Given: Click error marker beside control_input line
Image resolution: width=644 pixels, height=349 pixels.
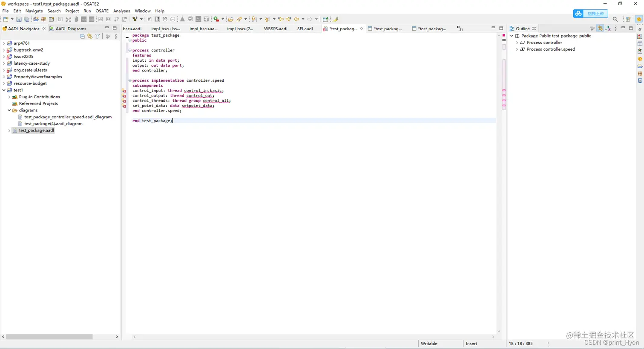Looking at the screenshot, I should (x=124, y=91).
